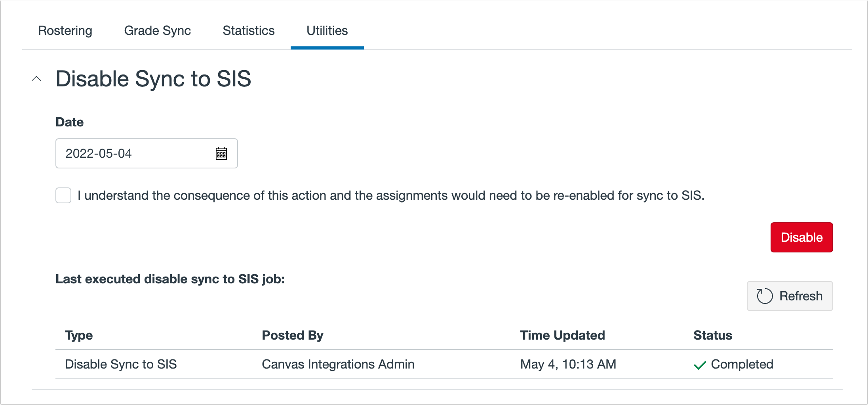Screen dimensions: 868x405
Task: Select the Disable Sync to SIS table row cell
Action: [x=121, y=364]
